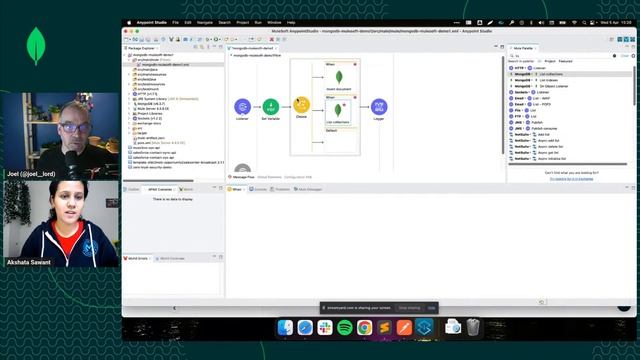Image resolution: width=640 pixels, height=360 pixels.
Task: Click the Run toolbar button
Action: [x=216, y=40]
